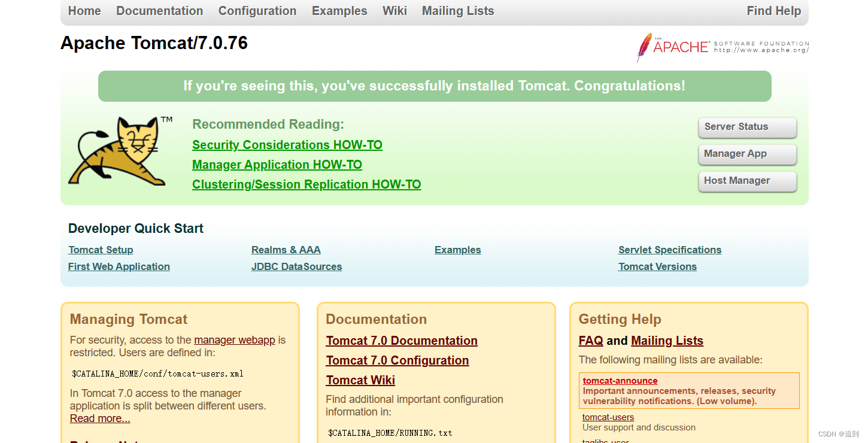Click the $CATALINA_HOME/conf/tomcat-users.xml path text
This screenshot has width=868, height=443.
[157, 374]
